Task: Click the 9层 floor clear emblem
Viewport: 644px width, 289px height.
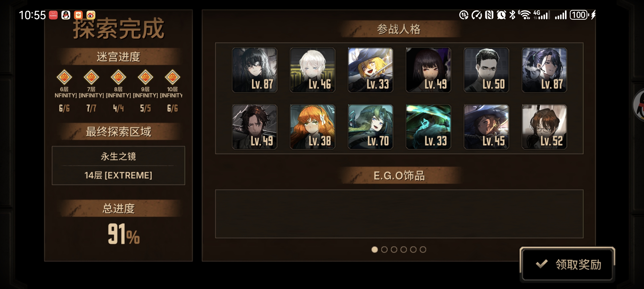Action: point(145,77)
